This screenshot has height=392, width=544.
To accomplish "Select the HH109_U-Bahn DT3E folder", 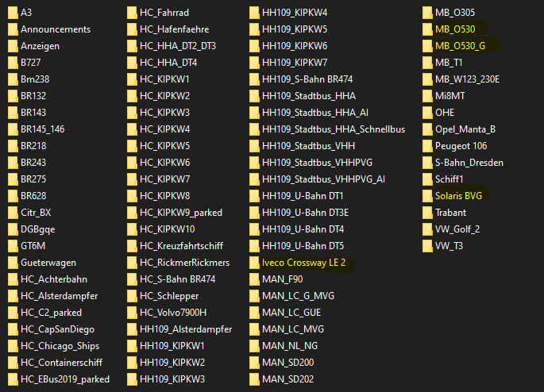I will click(x=305, y=213).
